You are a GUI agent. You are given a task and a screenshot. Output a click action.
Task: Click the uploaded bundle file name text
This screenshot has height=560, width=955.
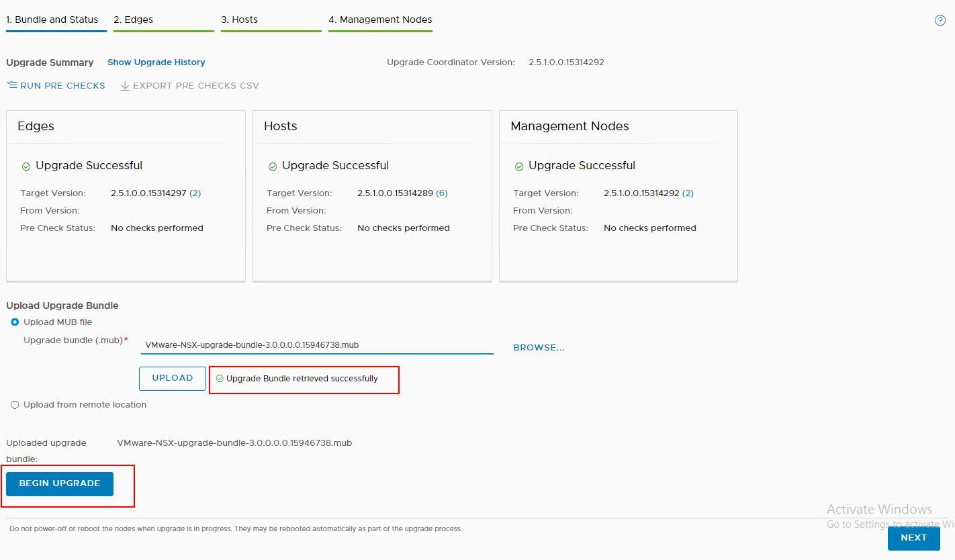pyautogui.click(x=234, y=443)
